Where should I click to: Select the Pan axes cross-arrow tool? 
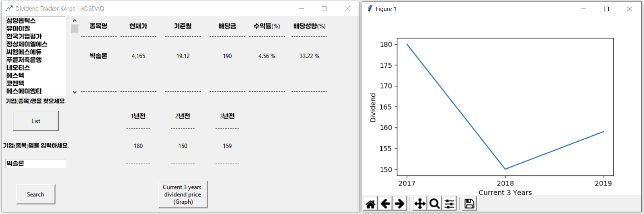point(420,204)
